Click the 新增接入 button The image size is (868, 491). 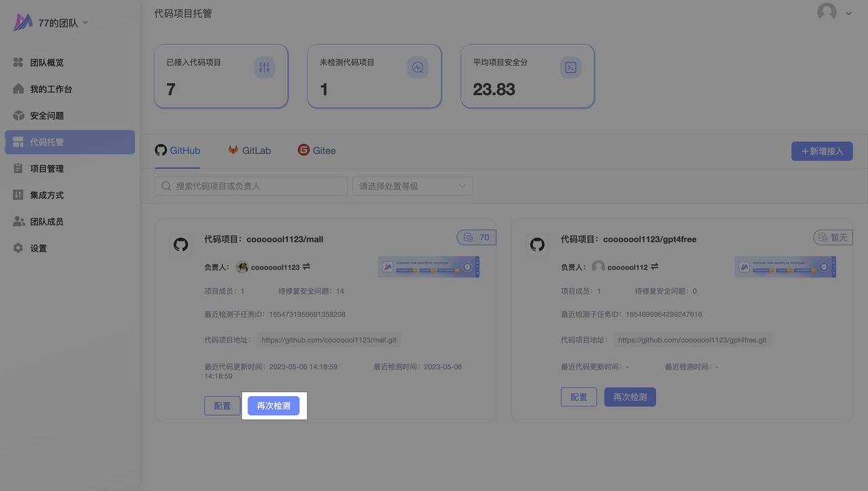pos(822,151)
